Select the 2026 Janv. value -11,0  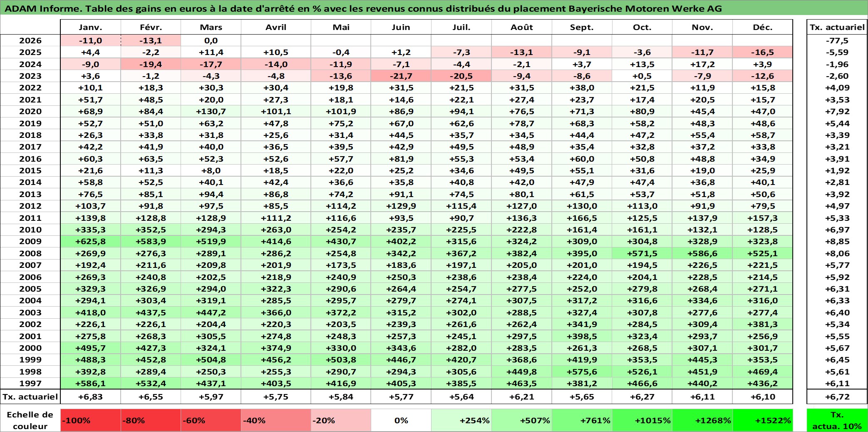point(91,40)
